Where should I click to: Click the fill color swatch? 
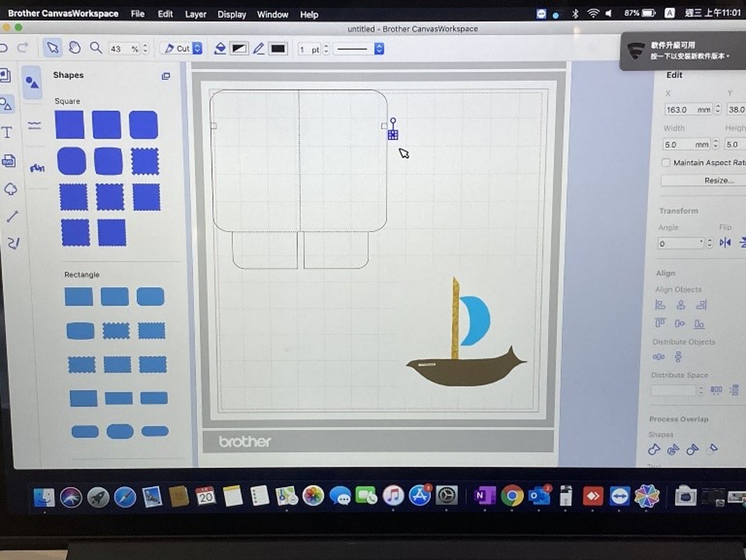click(x=239, y=49)
